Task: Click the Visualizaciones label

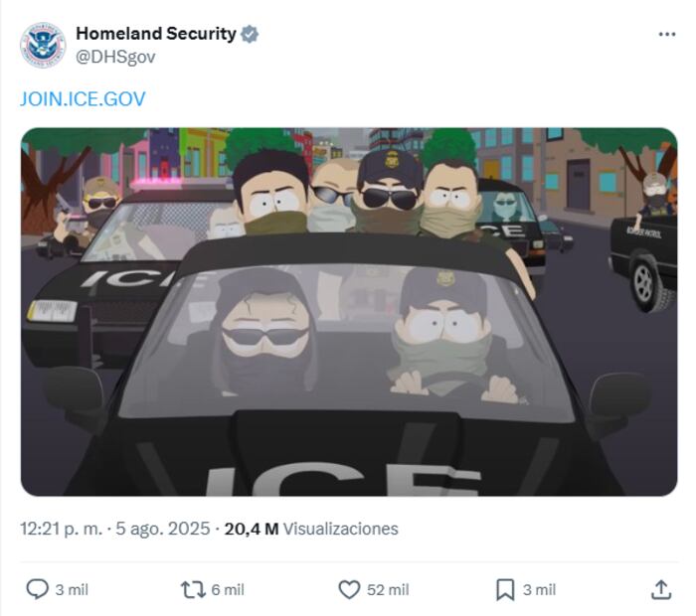Action: (340, 529)
